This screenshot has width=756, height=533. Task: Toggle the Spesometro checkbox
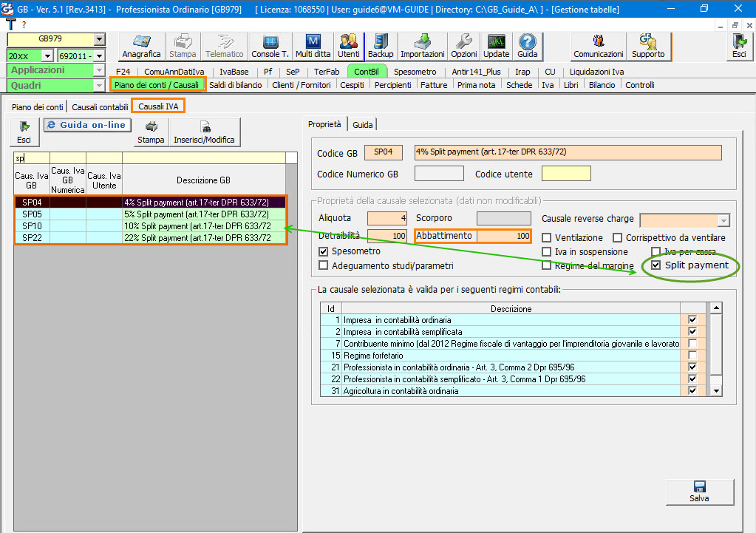tap(324, 251)
